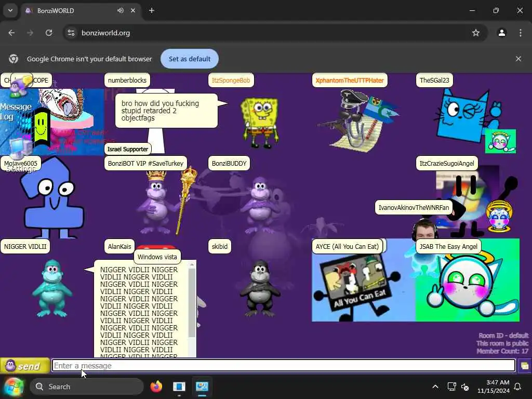
Task: Click the SpongeBob avatar
Action: pyautogui.click(x=260, y=123)
